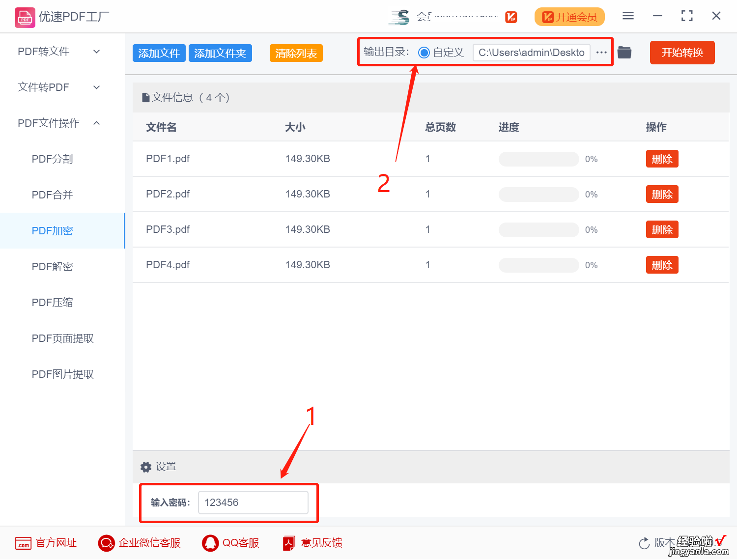Delete the PDF3.pdf row

tap(662, 229)
